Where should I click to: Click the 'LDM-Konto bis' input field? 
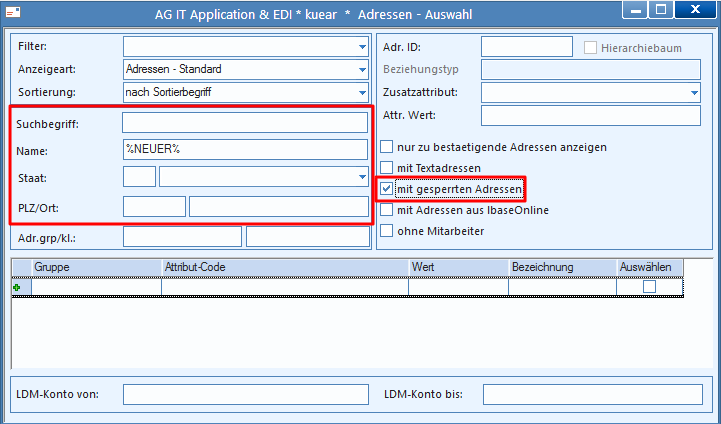tap(593, 395)
